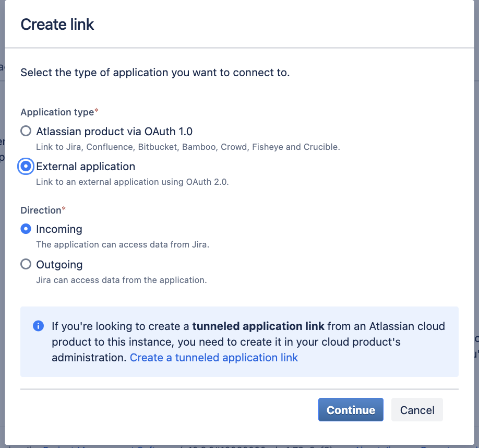Open the Create a tunneled application link
Viewport: 479px width, 448px height.
[x=214, y=358]
